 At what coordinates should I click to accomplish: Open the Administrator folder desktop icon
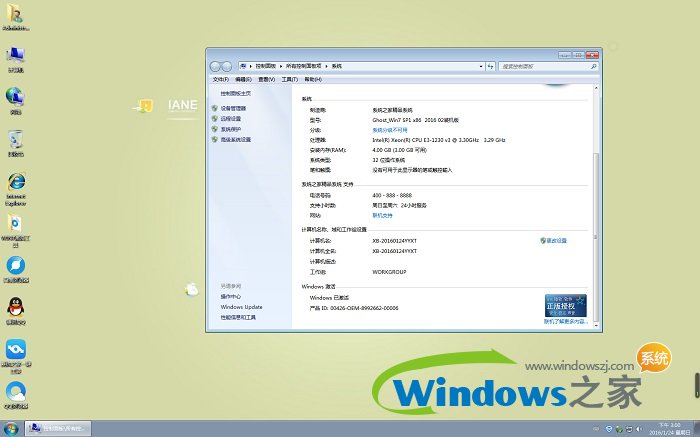click(x=16, y=15)
